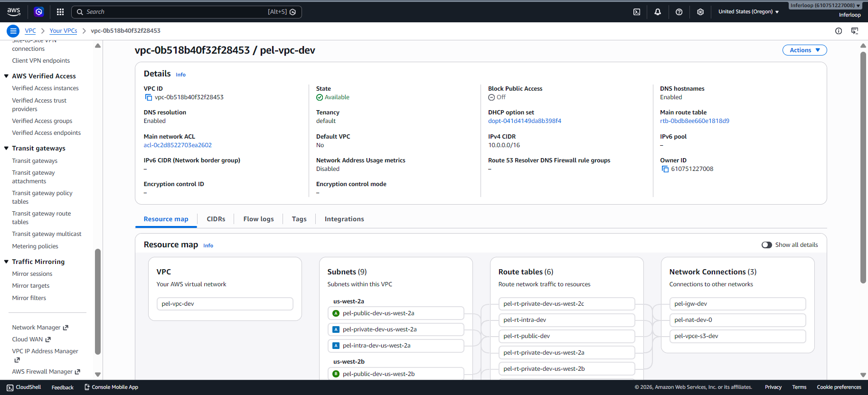Open Client VPN endpoints in sidebar
This screenshot has height=395, width=868.
click(x=41, y=61)
